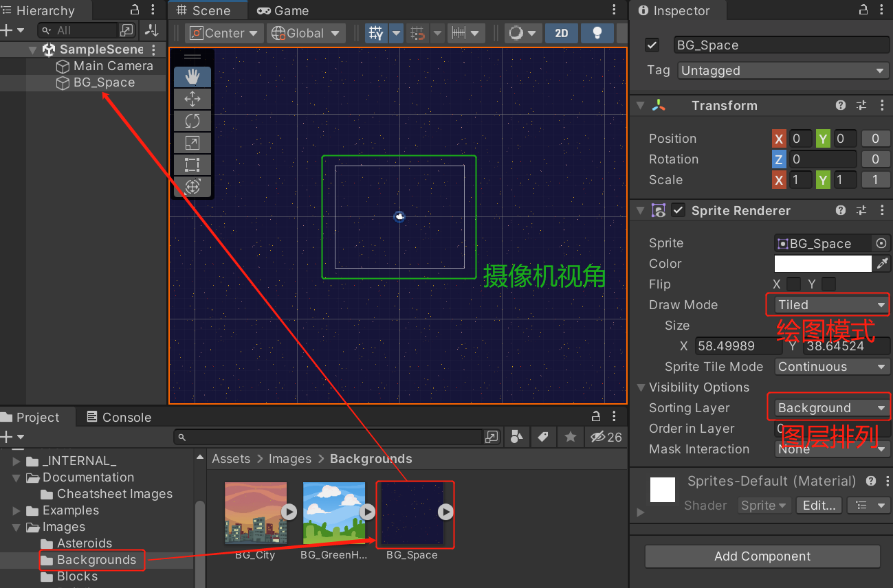This screenshot has width=893, height=588.
Task: Select the Hand view tool
Action: [192, 77]
